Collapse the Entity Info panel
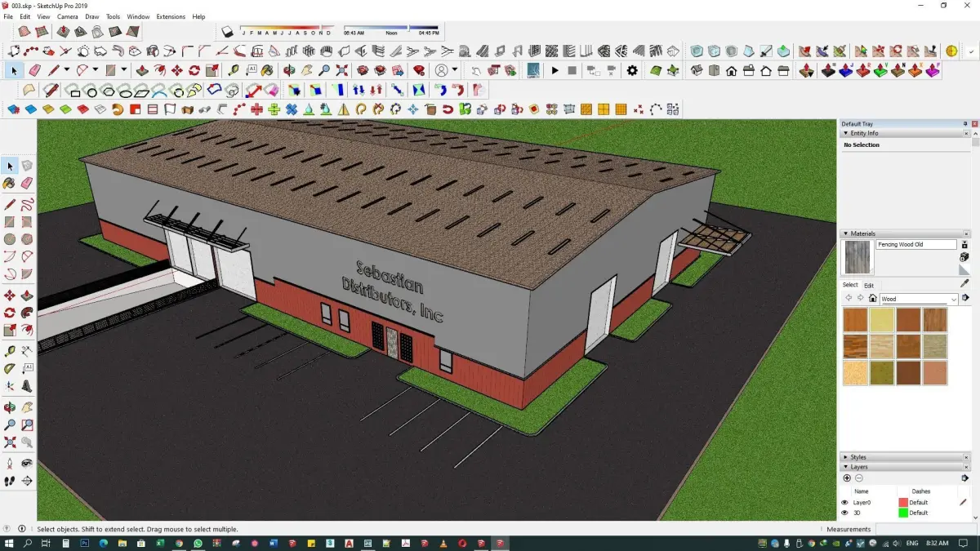Image resolution: width=980 pixels, height=551 pixels. pyautogui.click(x=846, y=133)
